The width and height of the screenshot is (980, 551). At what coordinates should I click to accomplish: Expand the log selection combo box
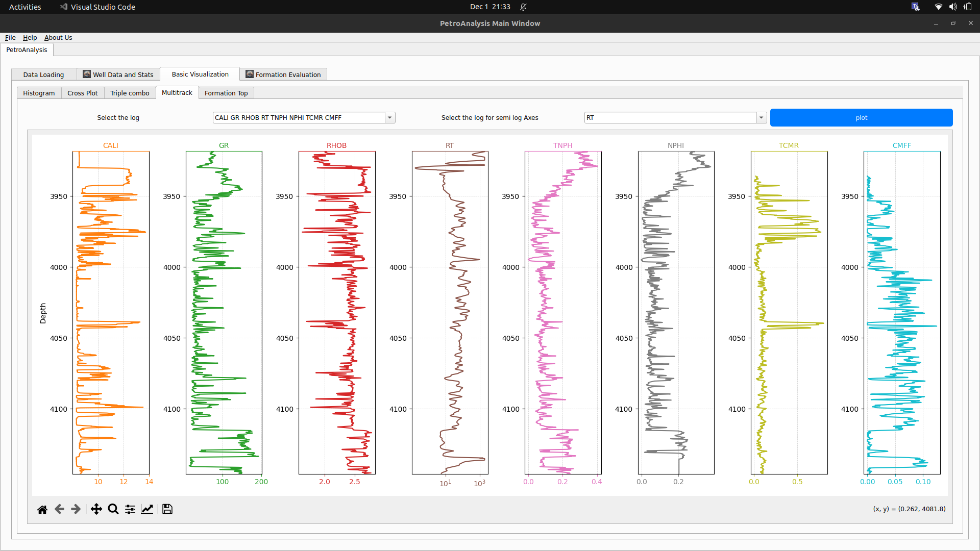click(389, 117)
